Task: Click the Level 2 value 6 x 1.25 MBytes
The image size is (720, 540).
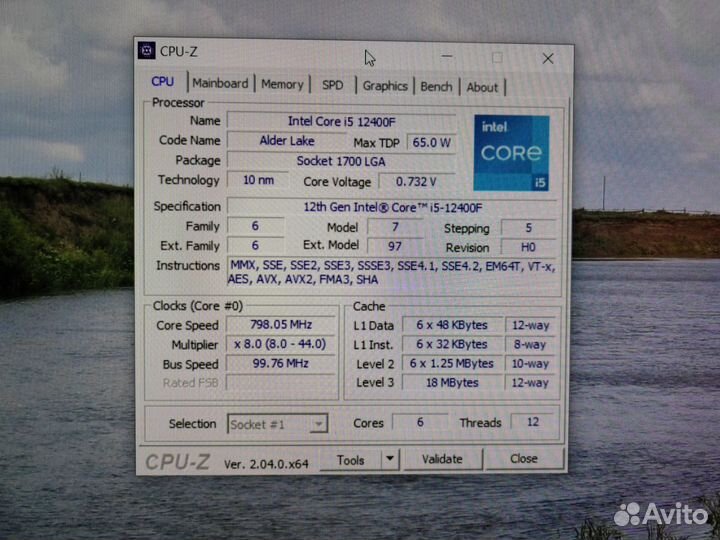Action: coord(452,363)
